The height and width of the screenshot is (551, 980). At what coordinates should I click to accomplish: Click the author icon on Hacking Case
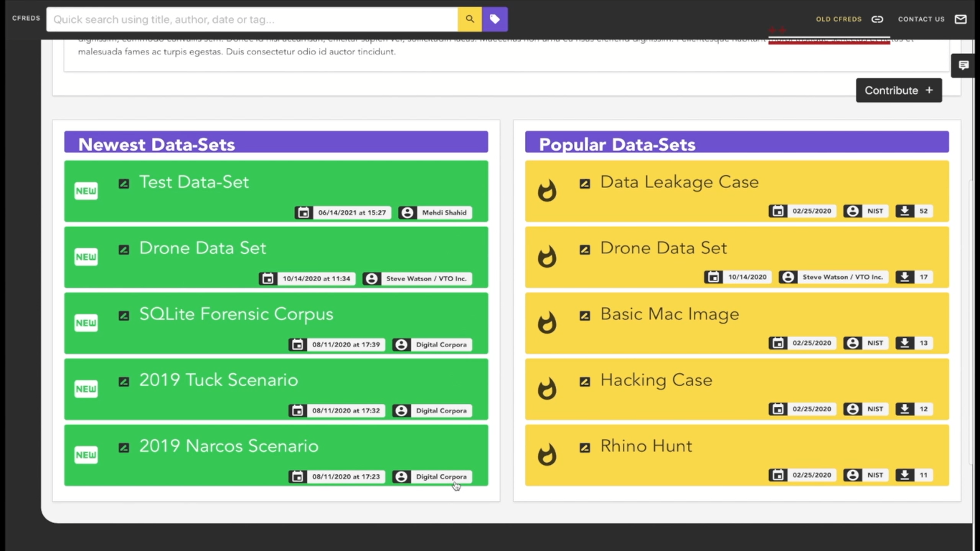pyautogui.click(x=852, y=409)
